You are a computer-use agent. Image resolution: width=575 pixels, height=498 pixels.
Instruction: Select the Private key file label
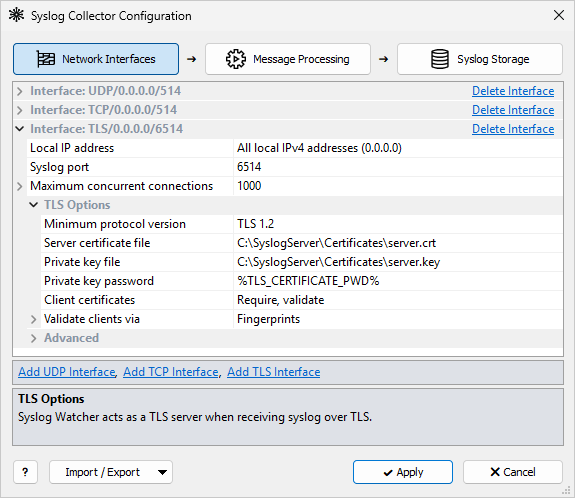[82, 262]
